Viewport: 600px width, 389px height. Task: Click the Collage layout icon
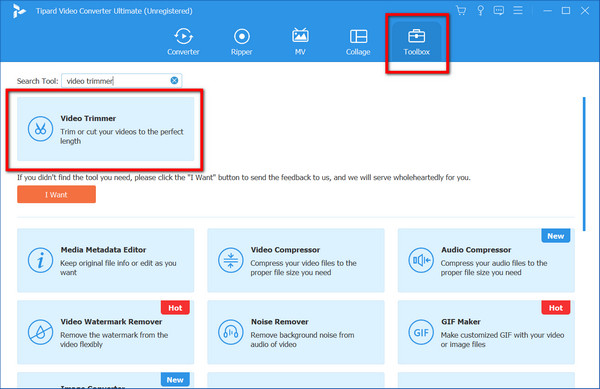pos(358,36)
